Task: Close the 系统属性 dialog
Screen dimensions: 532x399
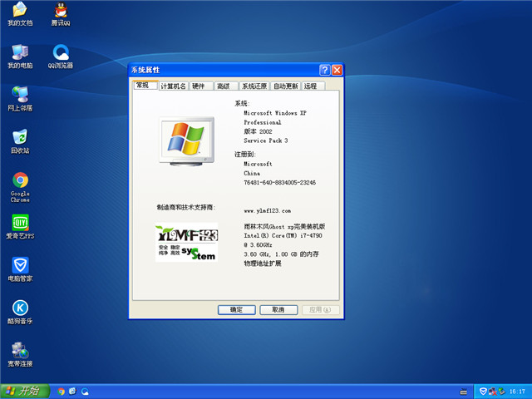Action: tap(337, 70)
